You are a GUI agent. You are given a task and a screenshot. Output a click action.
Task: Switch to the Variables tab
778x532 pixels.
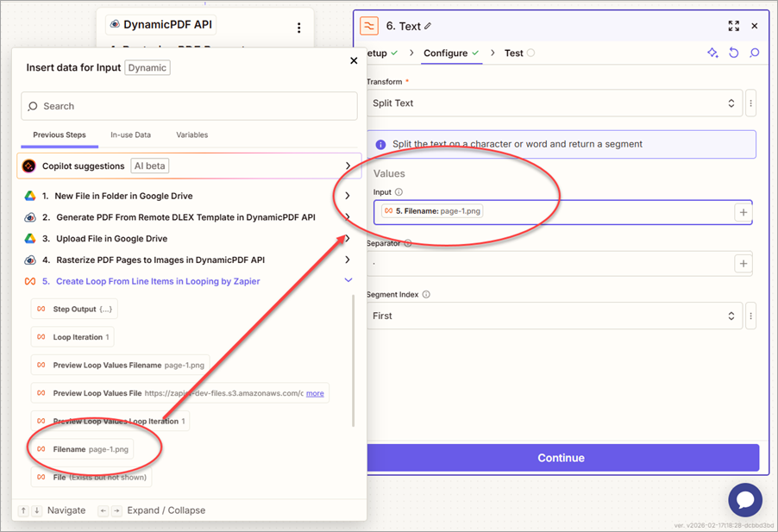(x=191, y=135)
